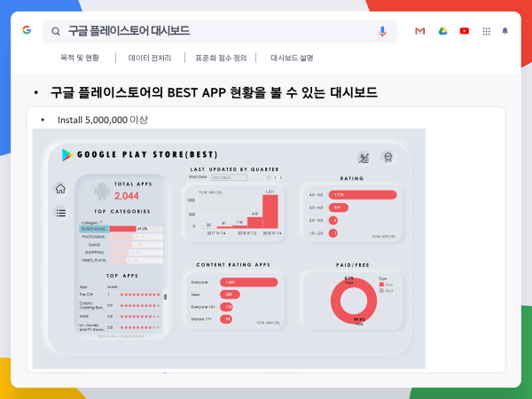This screenshot has height=399, width=532.
Task: Click inside the search box text
Action: coord(129,31)
